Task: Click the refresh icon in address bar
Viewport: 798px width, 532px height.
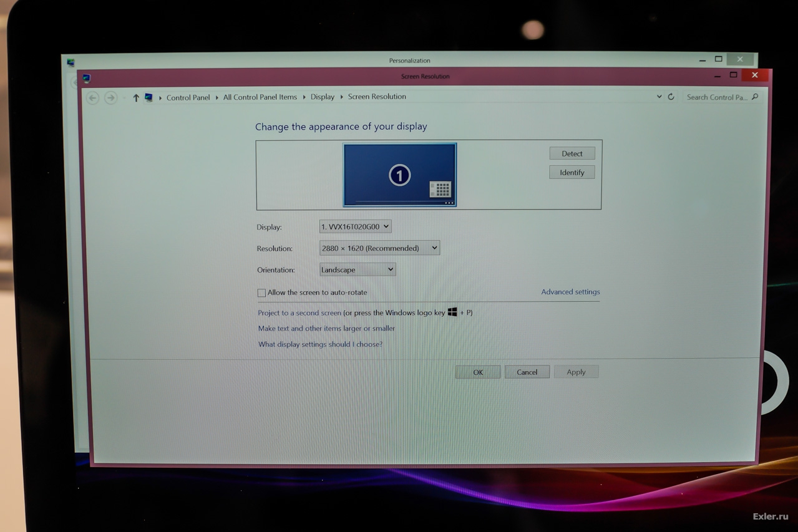Action: pyautogui.click(x=671, y=97)
